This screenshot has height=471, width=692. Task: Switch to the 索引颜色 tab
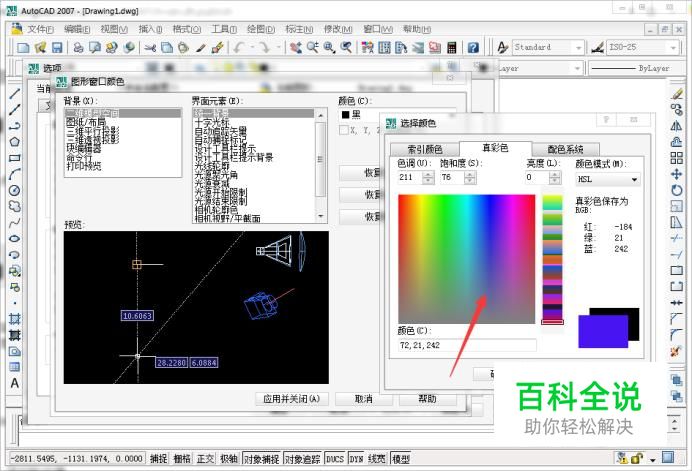point(425,149)
